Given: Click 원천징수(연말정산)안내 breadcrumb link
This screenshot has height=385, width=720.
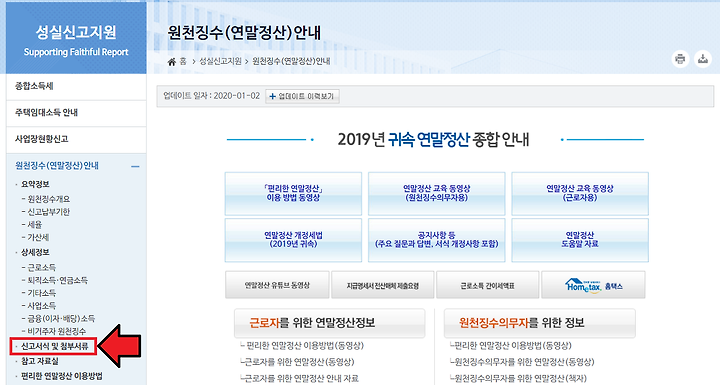Looking at the screenshot, I should pos(291,62).
